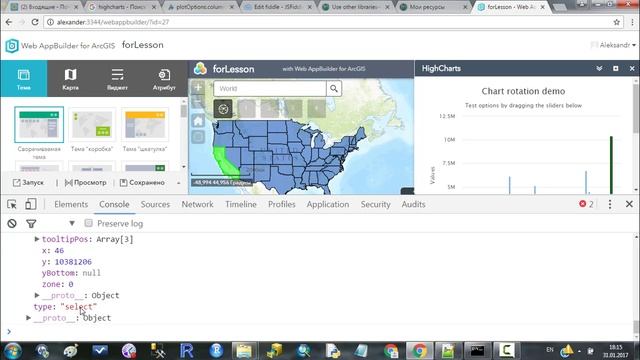Open the Audits DevTools tab
Image resolution: width=640 pixels, height=360 pixels.
[x=413, y=204]
